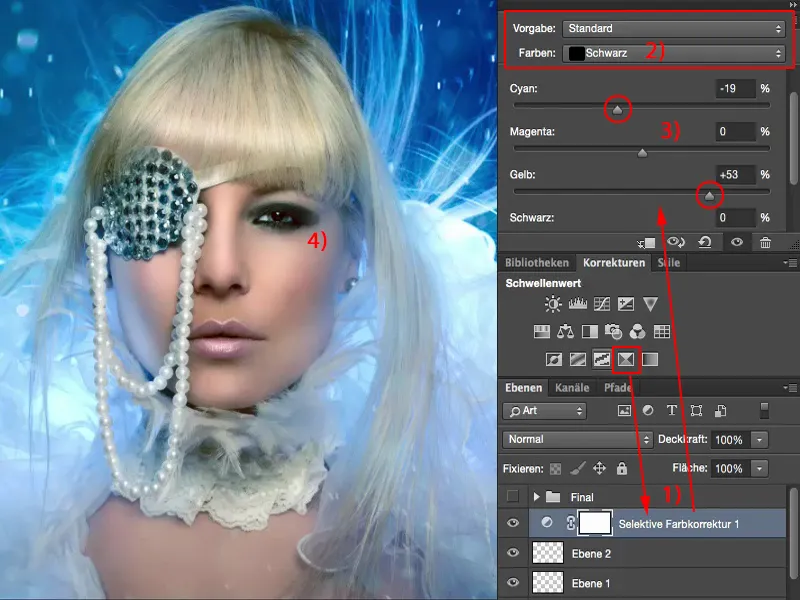The width and height of the screenshot is (800, 600).
Task: Select the Final group name
Action: [582, 497]
